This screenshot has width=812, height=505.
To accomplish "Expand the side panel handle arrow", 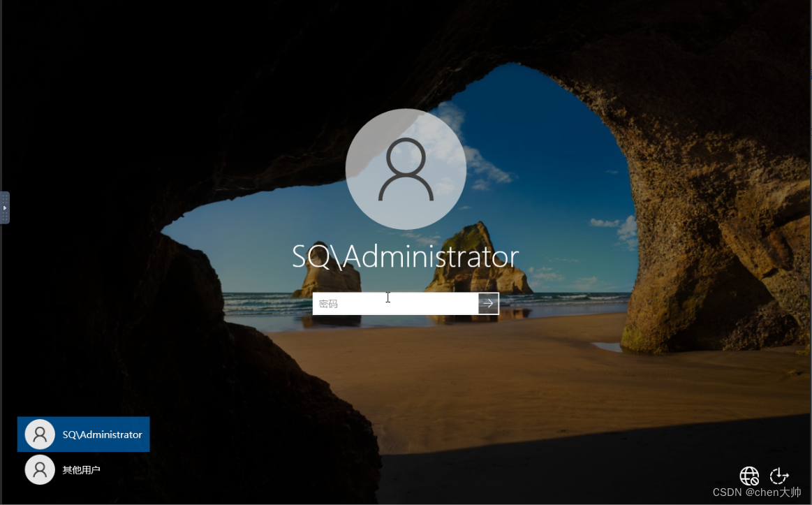I will tap(5, 207).
